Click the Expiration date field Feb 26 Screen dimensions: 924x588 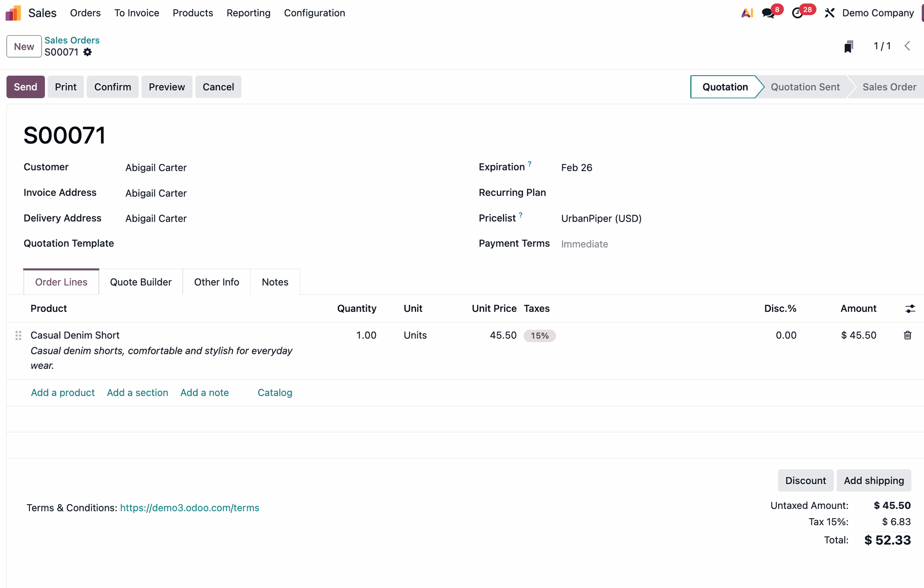(x=576, y=168)
